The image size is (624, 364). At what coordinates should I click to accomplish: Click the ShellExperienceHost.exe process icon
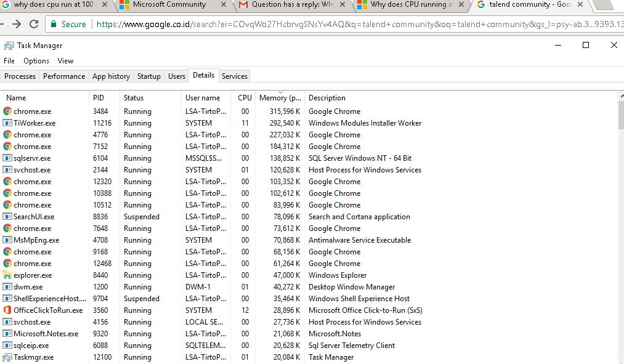point(7,298)
